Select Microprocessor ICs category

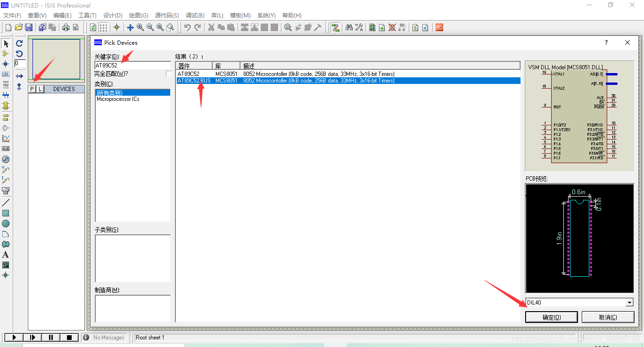click(118, 99)
